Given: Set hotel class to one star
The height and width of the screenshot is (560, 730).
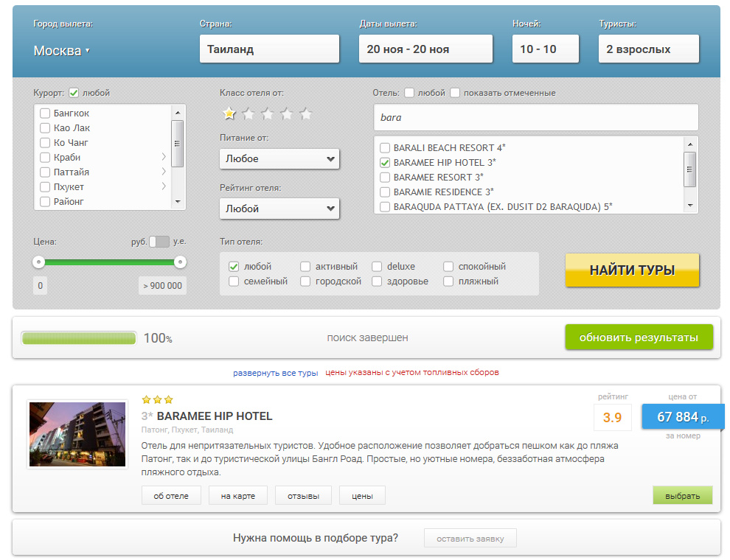Looking at the screenshot, I should click(x=229, y=113).
